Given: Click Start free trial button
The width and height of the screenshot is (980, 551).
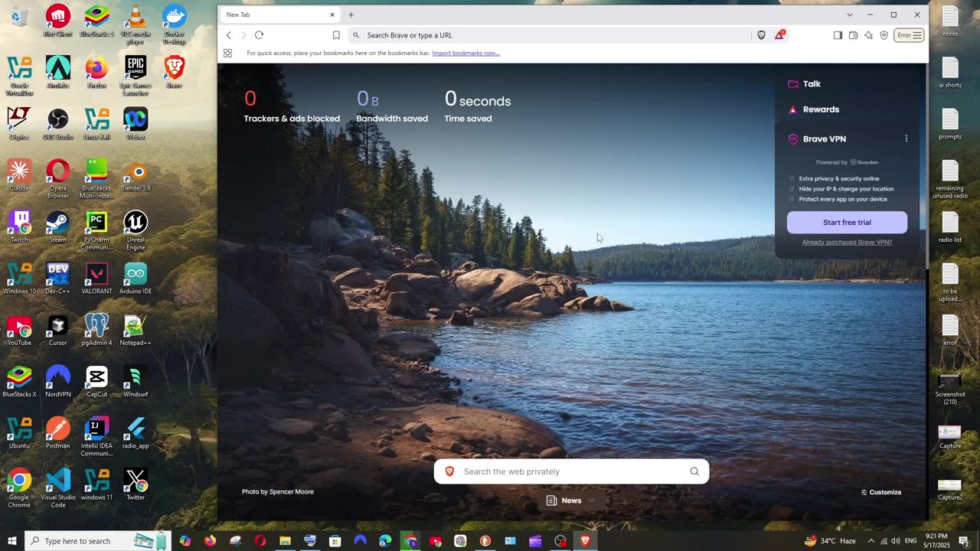Looking at the screenshot, I should click(x=847, y=222).
